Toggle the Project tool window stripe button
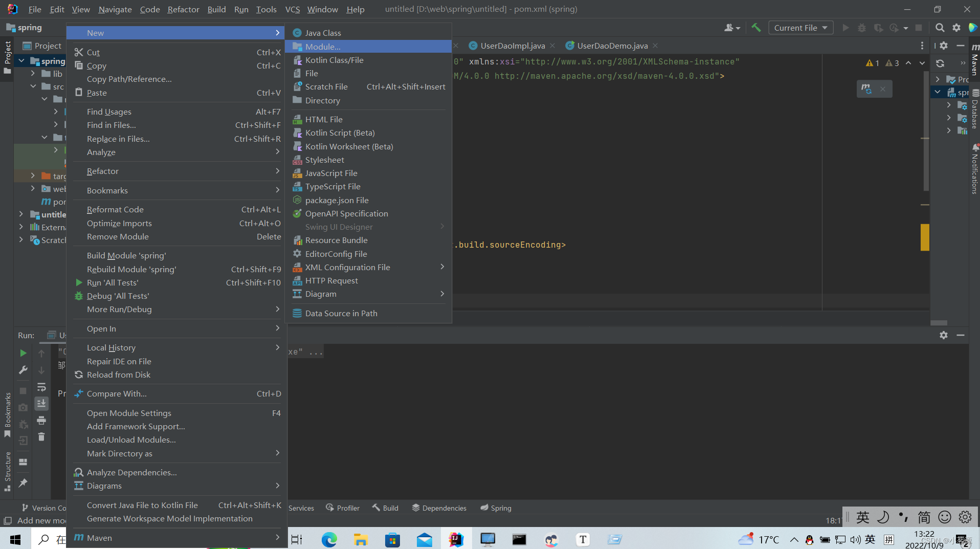Viewport: 980px width, 549px height. (x=7, y=57)
